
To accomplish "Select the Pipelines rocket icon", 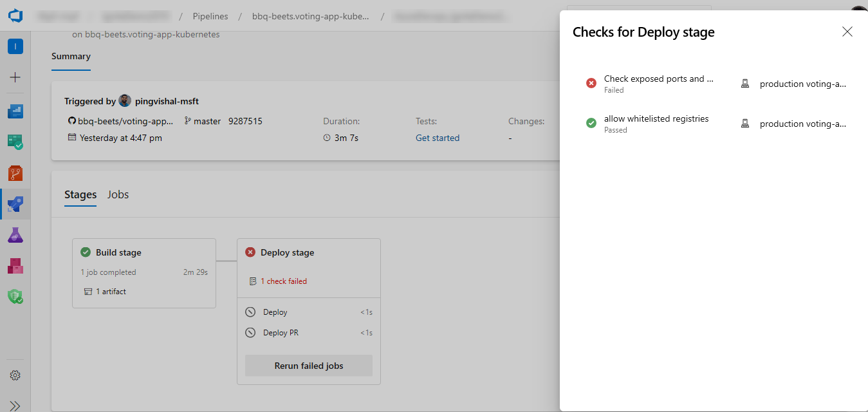I will pos(15,204).
